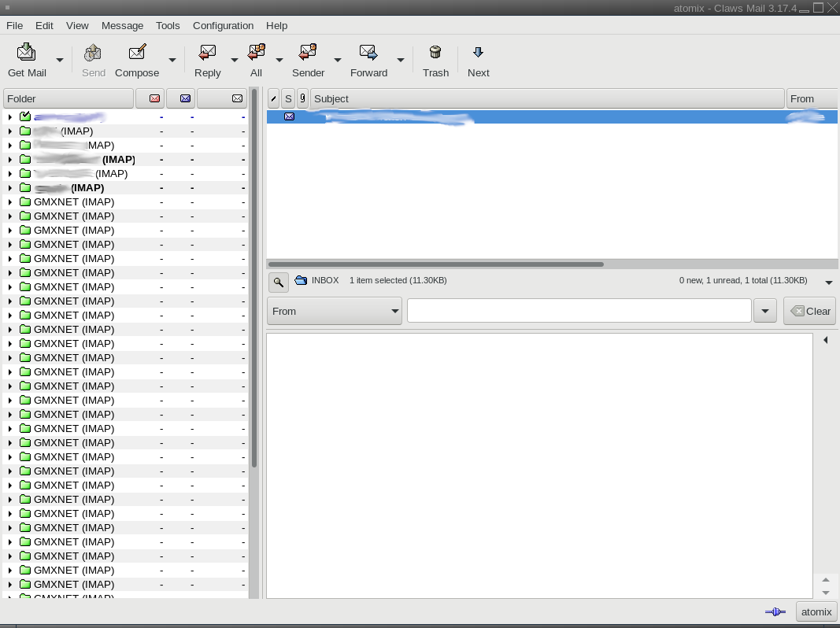Viewport: 840px width, 628px height.
Task: Click the Reply All icon
Action: (256, 52)
